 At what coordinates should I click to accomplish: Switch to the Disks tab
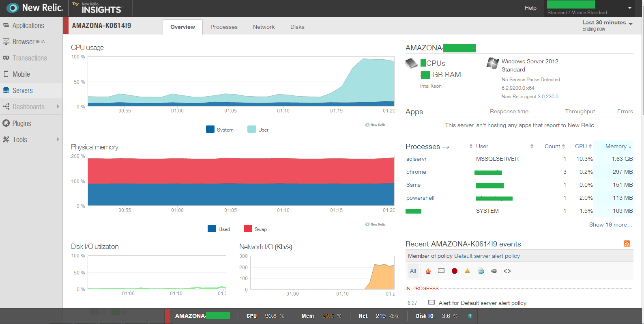(x=297, y=27)
